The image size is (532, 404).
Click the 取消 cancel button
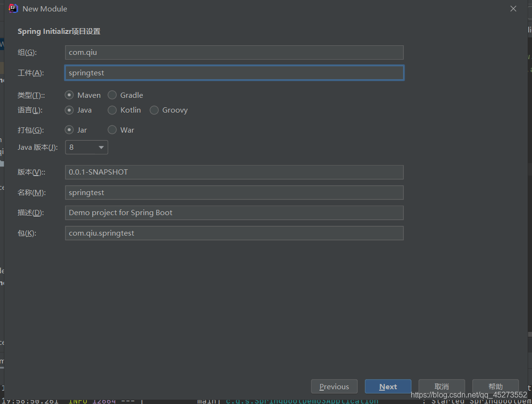441,386
